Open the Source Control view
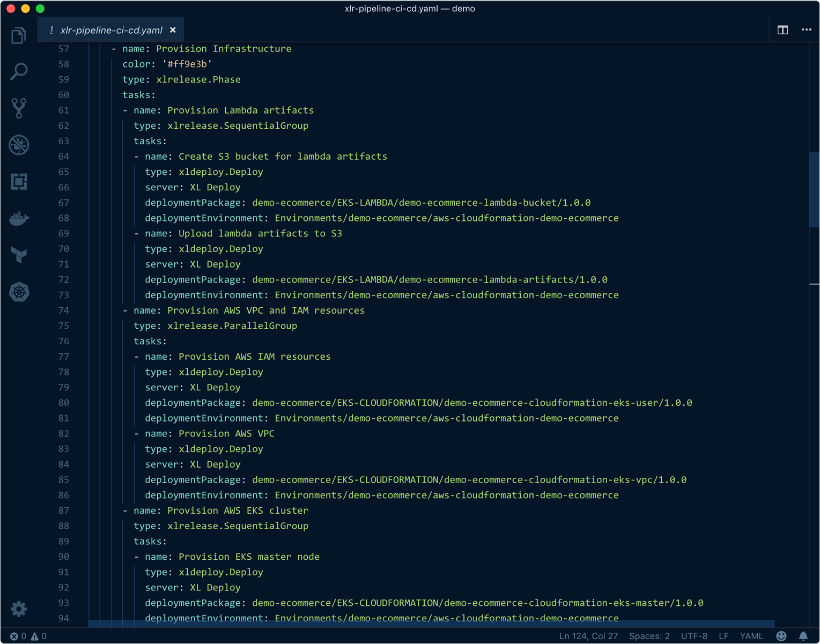Screen dimensions: 820x644 pos(19,108)
